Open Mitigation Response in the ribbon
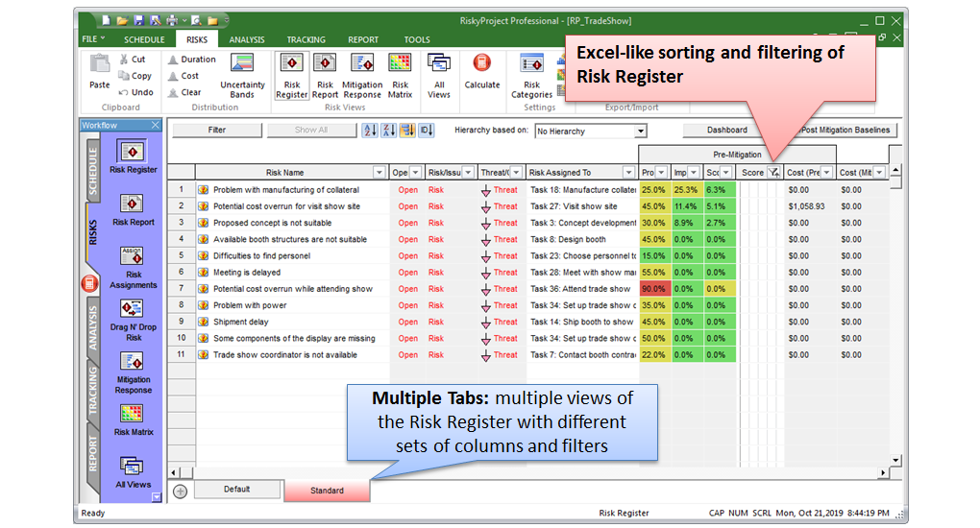 (x=362, y=76)
